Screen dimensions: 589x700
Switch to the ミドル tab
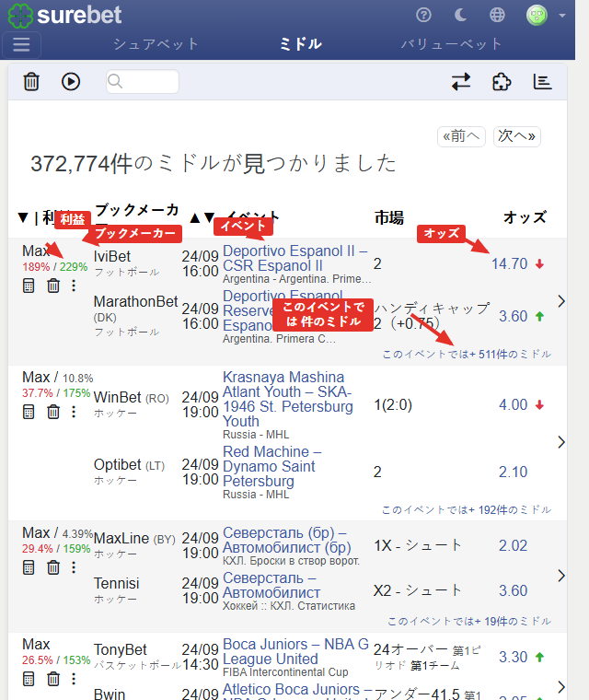pos(301,44)
